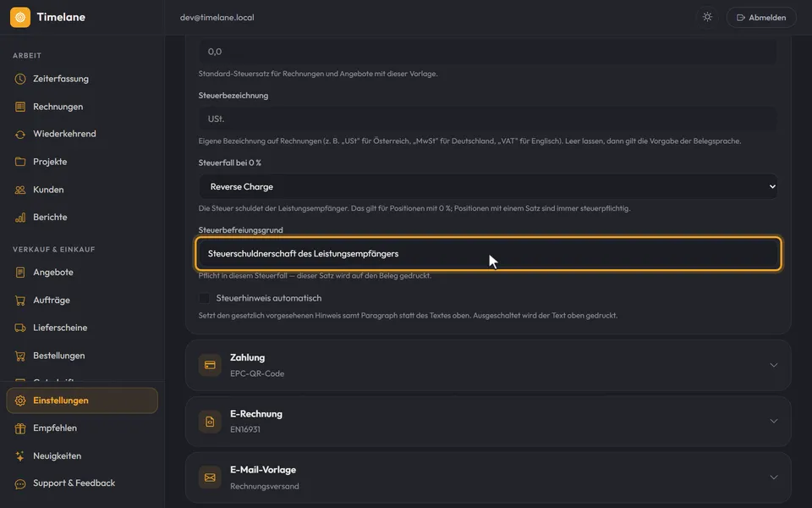
Task: Click the tax rate field showing 0,0
Action: (x=488, y=52)
